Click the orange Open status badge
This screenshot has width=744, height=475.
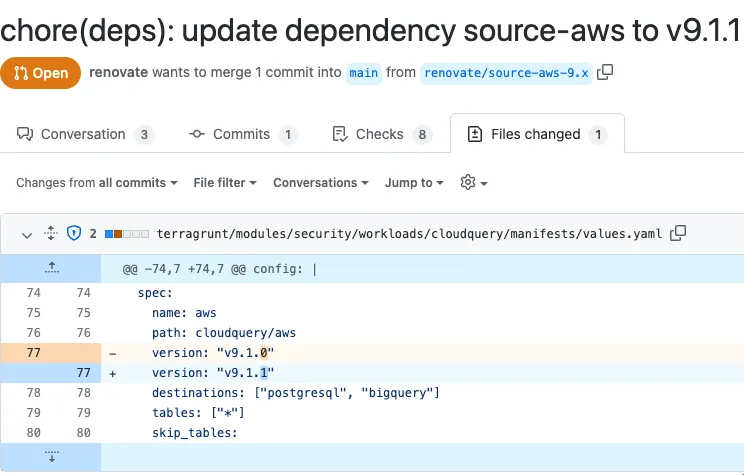pyautogui.click(x=41, y=73)
